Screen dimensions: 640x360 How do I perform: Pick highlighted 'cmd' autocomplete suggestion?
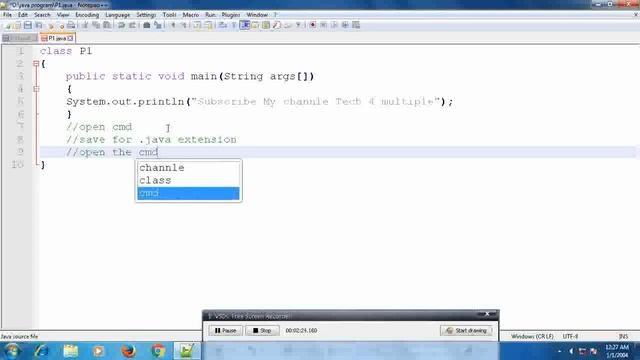coord(188,193)
